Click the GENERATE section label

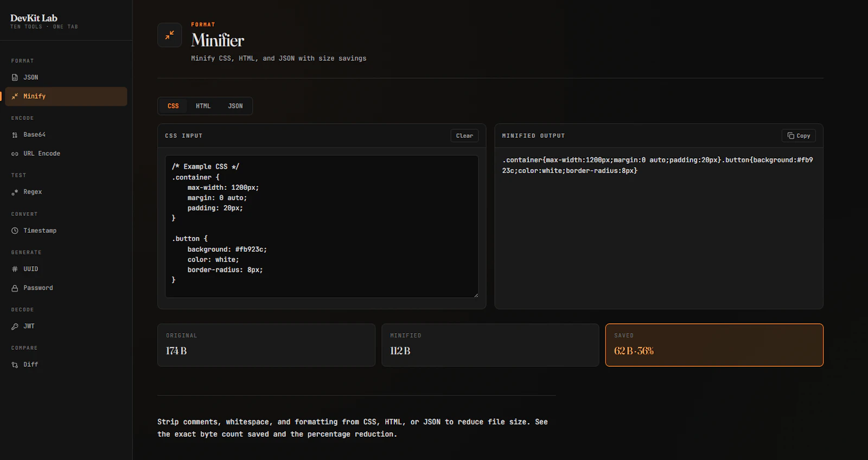[27, 253]
